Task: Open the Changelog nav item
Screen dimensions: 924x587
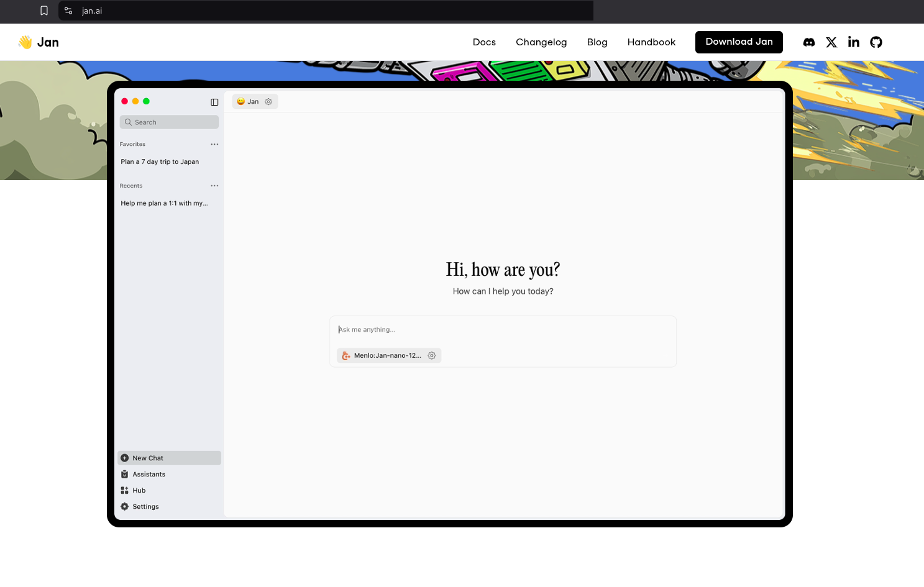Action: 541,42
